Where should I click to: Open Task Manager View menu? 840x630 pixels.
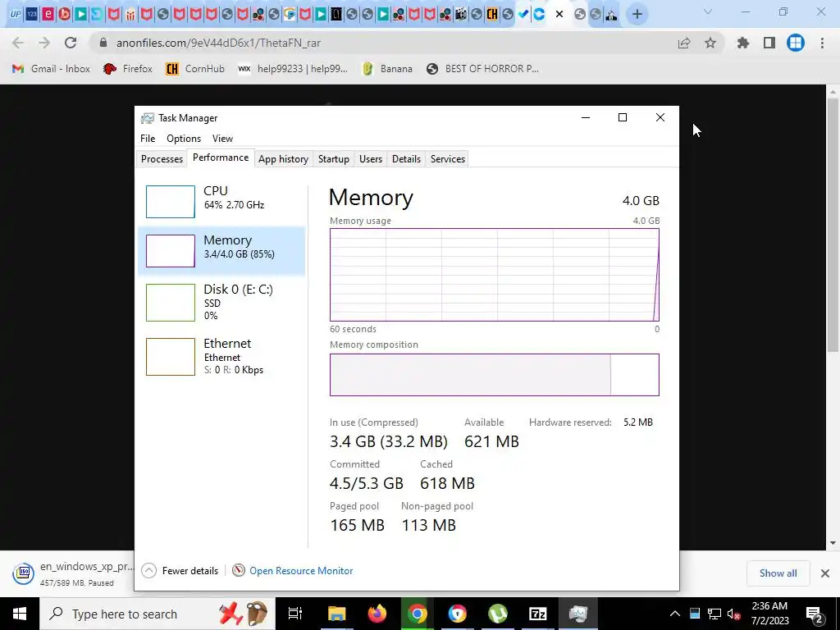pyautogui.click(x=222, y=138)
